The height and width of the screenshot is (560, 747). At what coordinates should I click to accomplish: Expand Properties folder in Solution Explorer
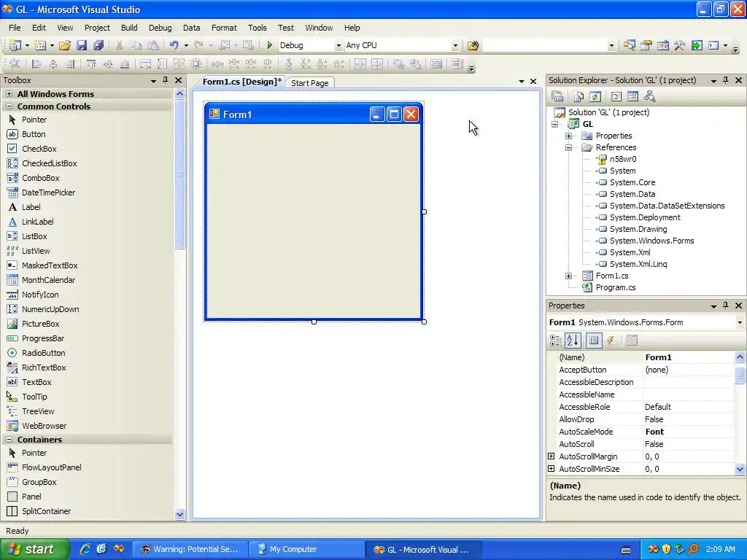tap(568, 136)
